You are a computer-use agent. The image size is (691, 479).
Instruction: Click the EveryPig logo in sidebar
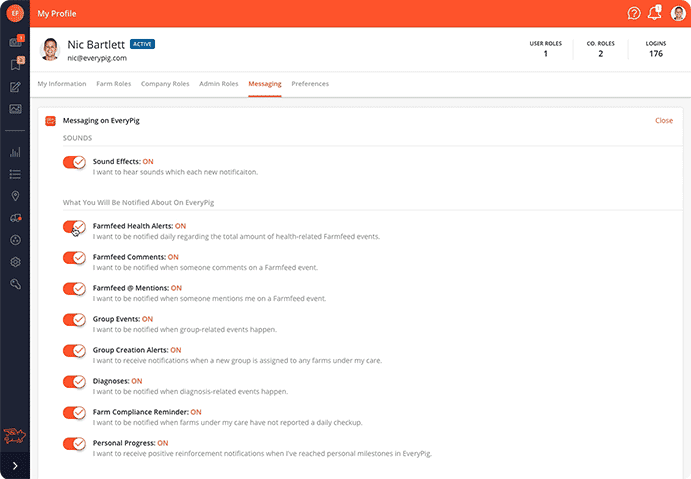point(15,13)
